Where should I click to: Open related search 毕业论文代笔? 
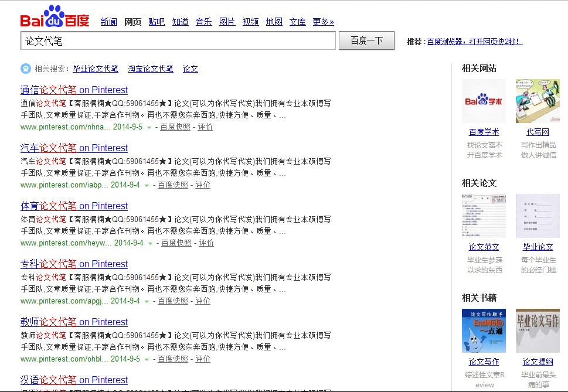pyautogui.click(x=96, y=69)
